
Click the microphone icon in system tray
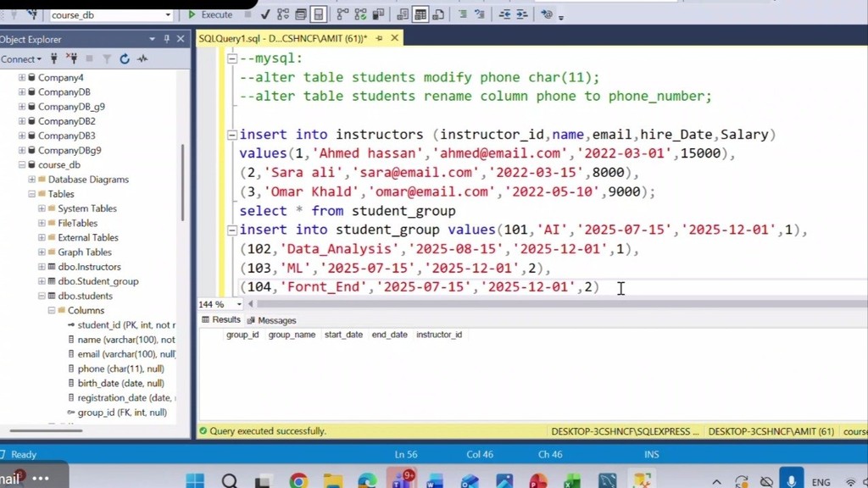coord(792,480)
